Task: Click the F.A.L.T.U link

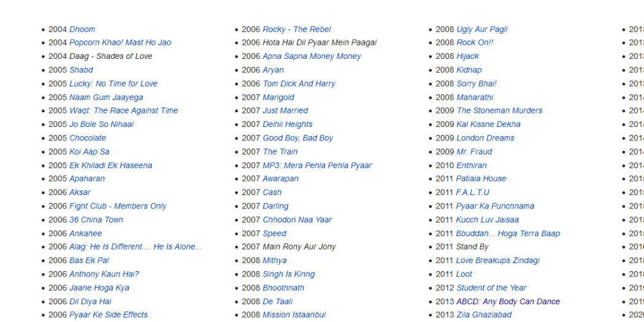Action: click(473, 192)
